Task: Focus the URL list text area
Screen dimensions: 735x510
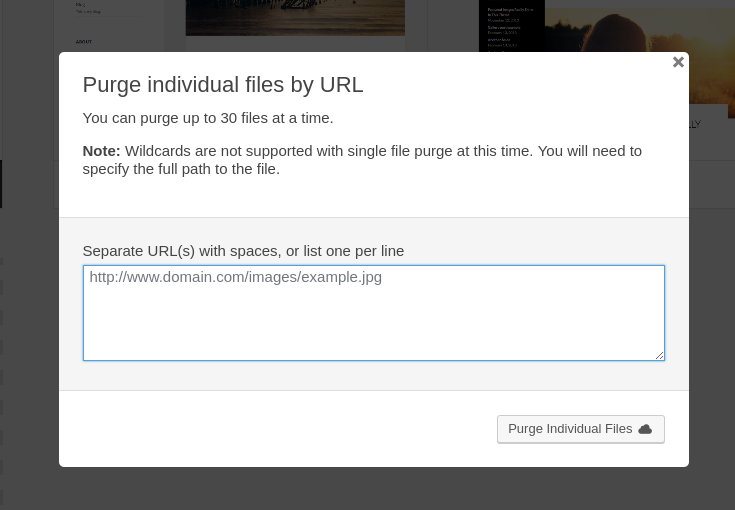Action: point(373,318)
